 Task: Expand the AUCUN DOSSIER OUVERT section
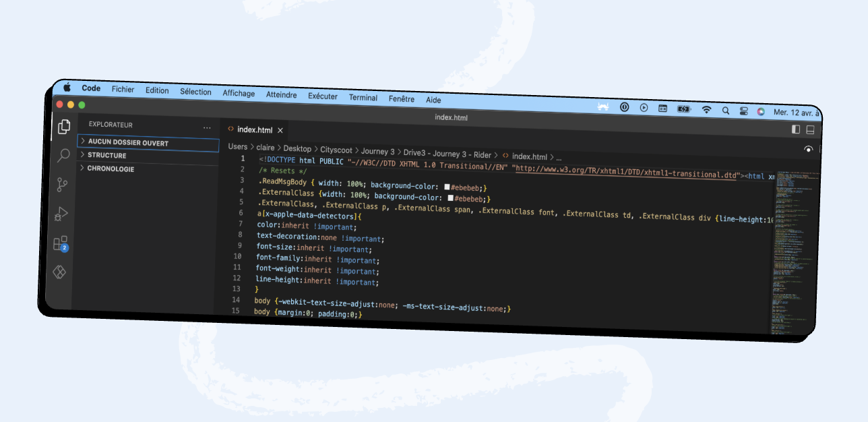128,143
